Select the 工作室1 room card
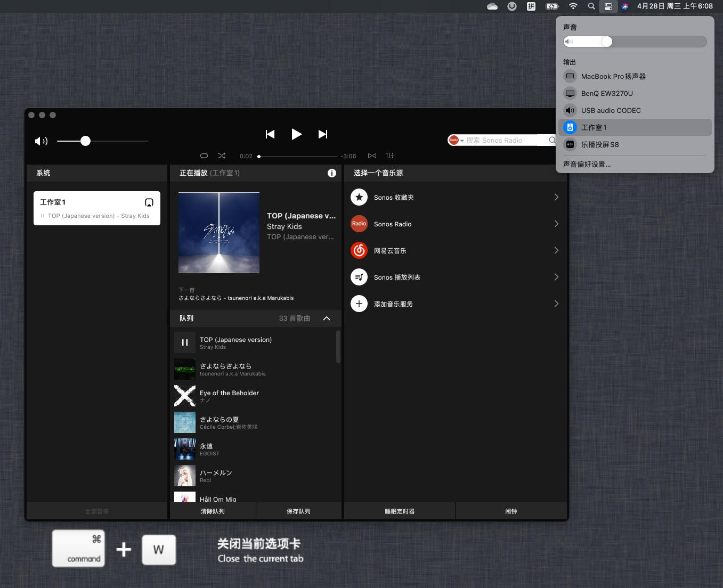Screen dimensions: 723x588 click(97, 208)
